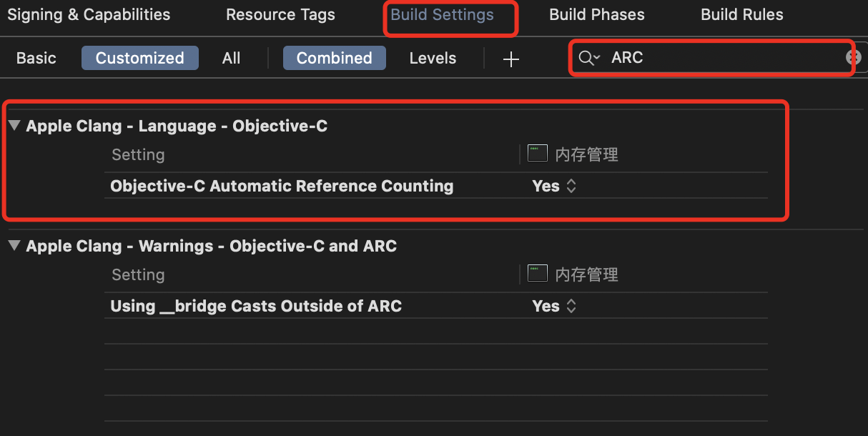This screenshot has height=436, width=868.
Task: Go to Build Rules tab
Action: [x=742, y=14]
